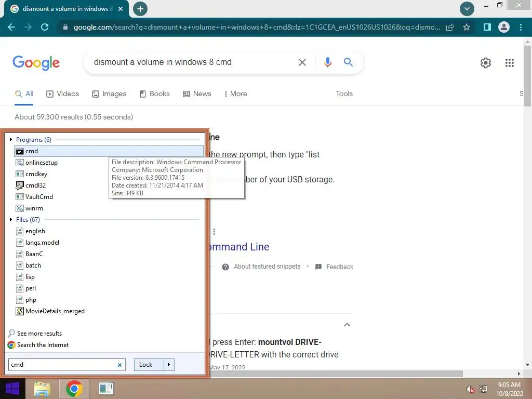Switch to Images results tab
Viewport: 532px width, 399px height.
(x=109, y=94)
